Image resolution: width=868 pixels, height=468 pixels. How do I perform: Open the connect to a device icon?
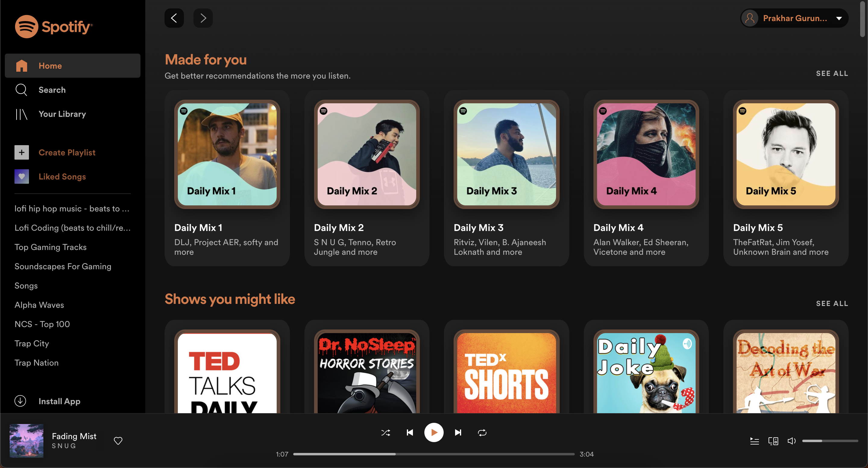[x=773, y=441]
